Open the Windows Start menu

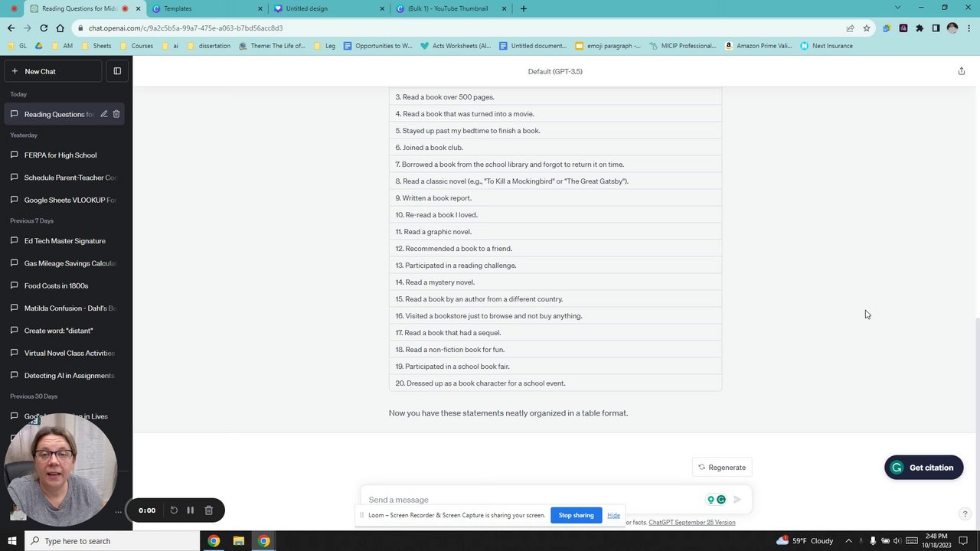pyautogui.click(x=11, y=541)
